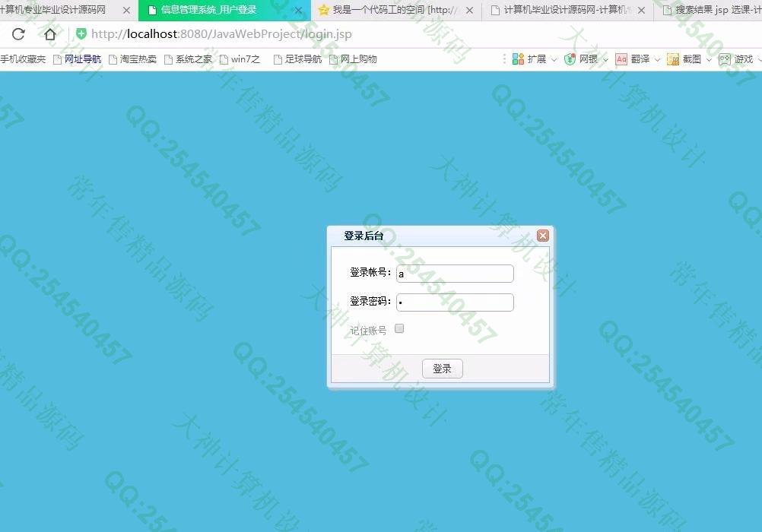The width and height of the screenshot is (762, 532).
Task: Open the 网址导航 bookmark
Action: tap(78, 59)
